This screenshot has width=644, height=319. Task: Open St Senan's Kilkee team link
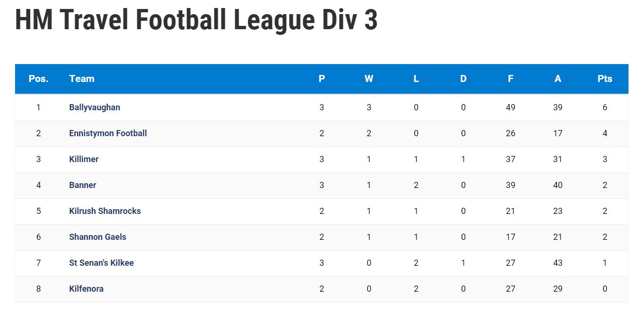point(101,263)
